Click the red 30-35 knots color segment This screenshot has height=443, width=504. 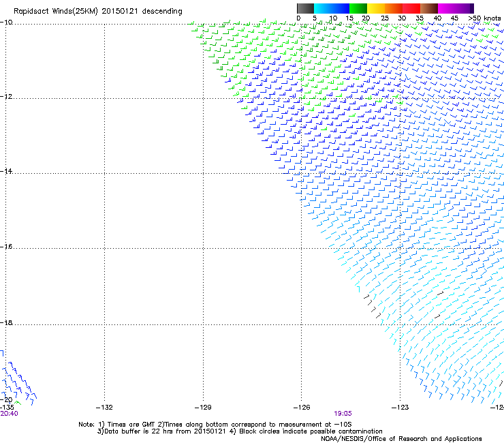click(411, 8)
